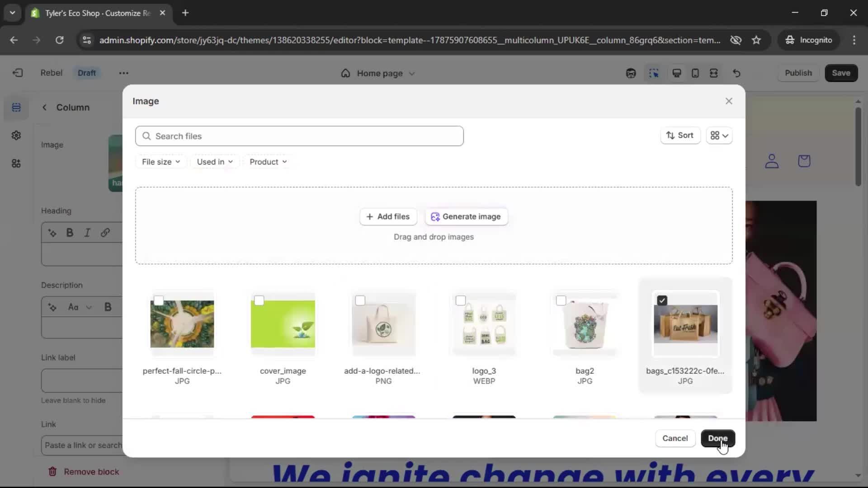Switch to mobile preview icon
The image size is (868, 488).
point(695,73)
